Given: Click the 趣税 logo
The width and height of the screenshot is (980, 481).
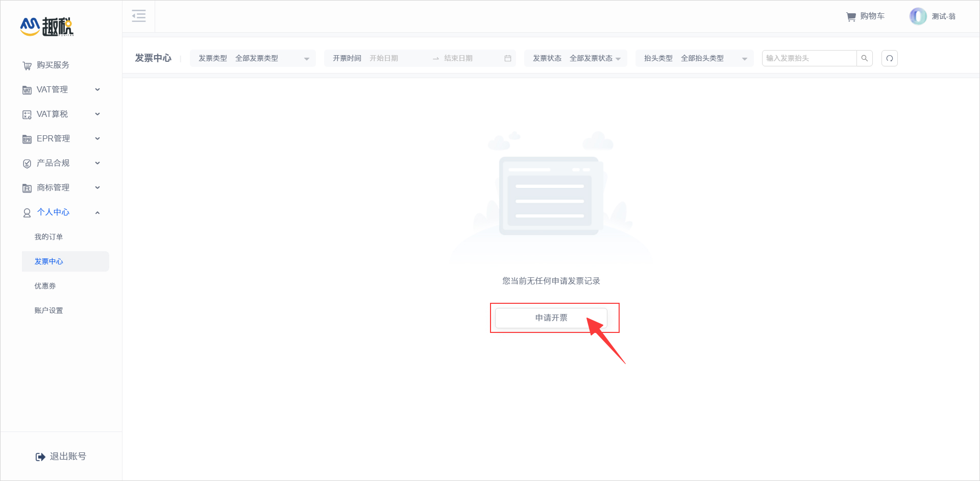Looking at the screenshot, I should click(x=47, y=27).
